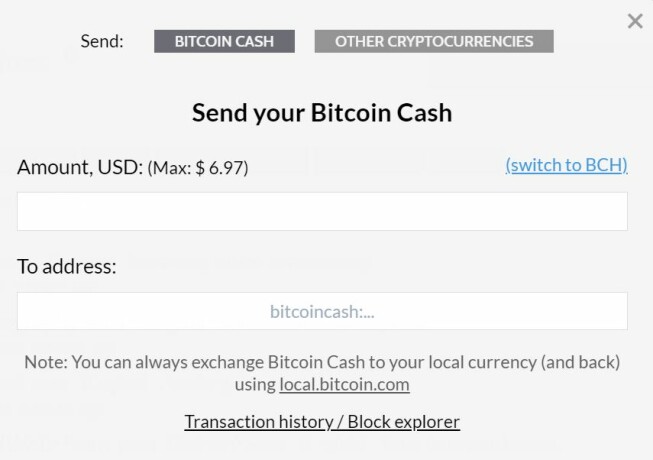
Task: Change the amount currency to BCH
Action: click(566, 165)
